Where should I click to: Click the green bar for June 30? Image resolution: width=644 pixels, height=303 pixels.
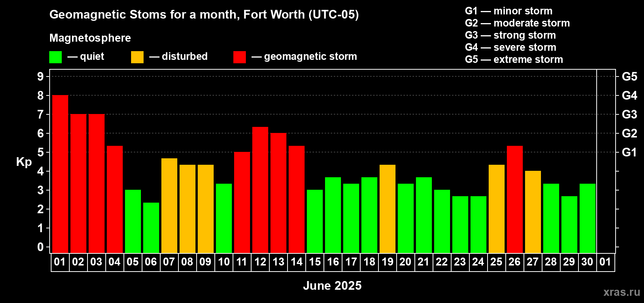[588, 218]
